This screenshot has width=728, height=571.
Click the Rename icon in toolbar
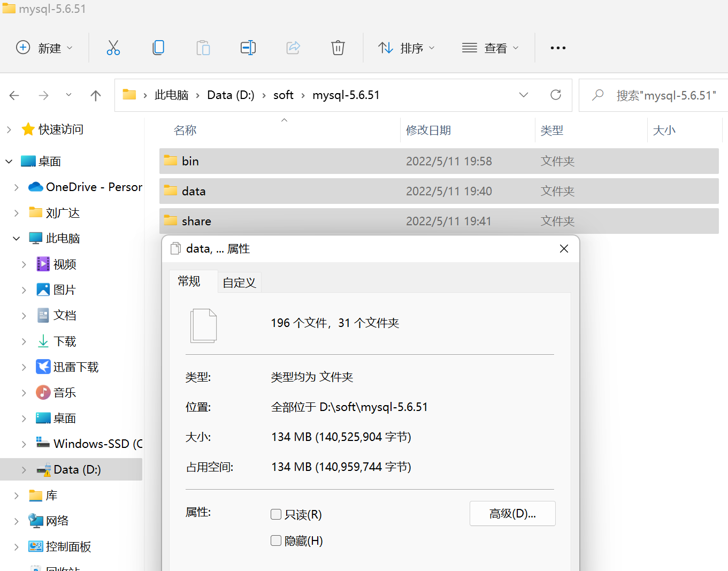click(x=248, y=48)
